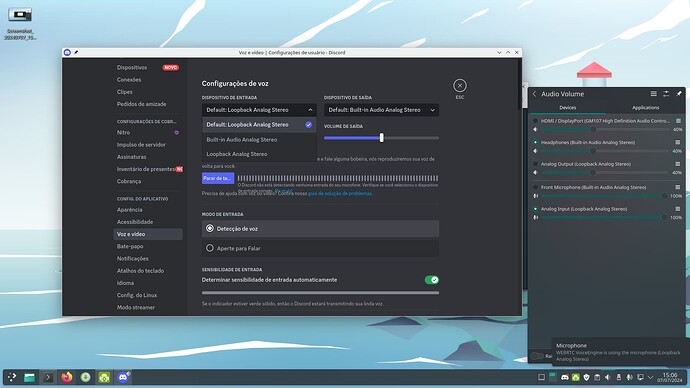Open the Audio Volume hamburger menu
Image resolution: width=690 pixels, height=388 pixels.
(653, 94)
